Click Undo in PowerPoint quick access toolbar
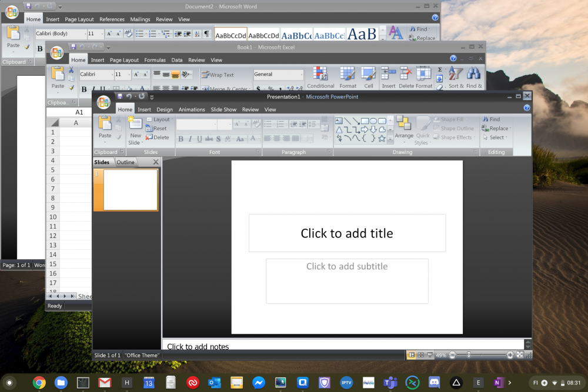The height and width of the screenshot is (392, 588). point(129,96)
